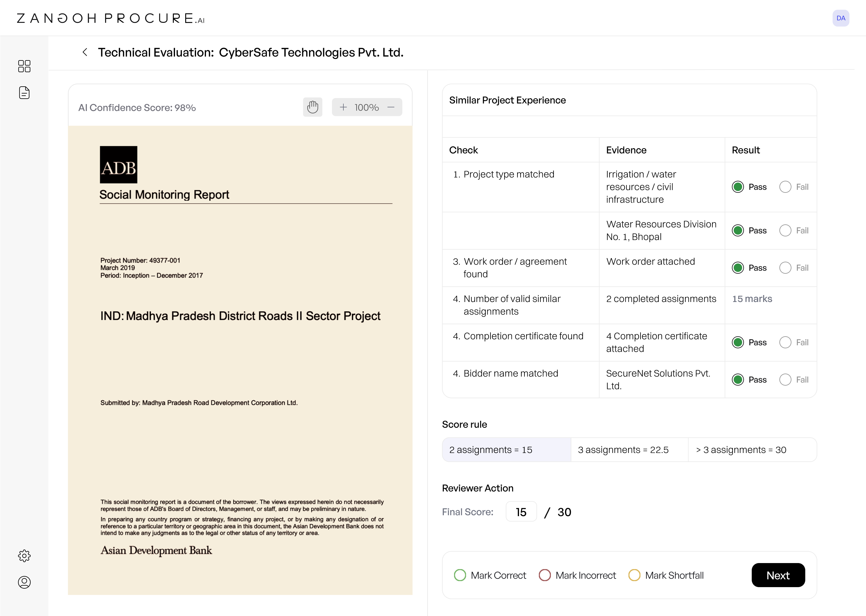The width and height of the screenshot is (866, 616).
Task: Click the Technical Evaluation page title
Action: (x=250, y=52)
